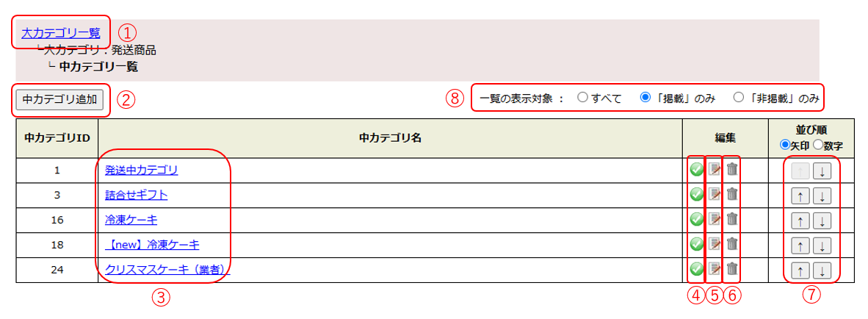Image resolution: width=868 pixels, height=319 pixels.
Task: Move 発送中カテゴリ down with arrow button
Action: point(822,171)
